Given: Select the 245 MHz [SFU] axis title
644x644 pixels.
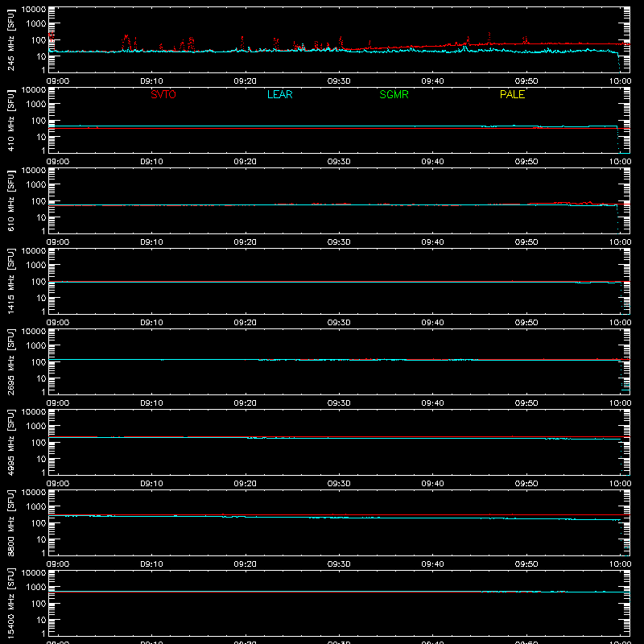Looking at the screenshot, I should pyautogui.click(x=11, y=39).
